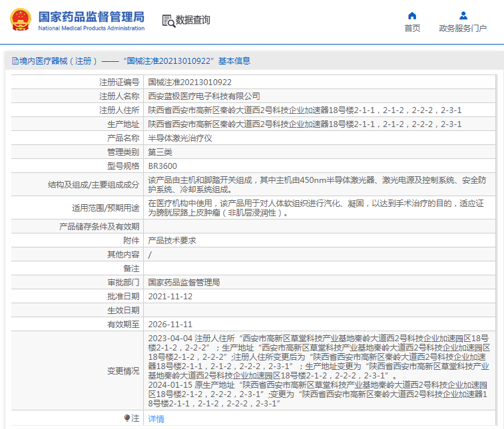Viewport: 504px width, 429px height.
Task: Select model value BR3600
Action: [162, 166]
